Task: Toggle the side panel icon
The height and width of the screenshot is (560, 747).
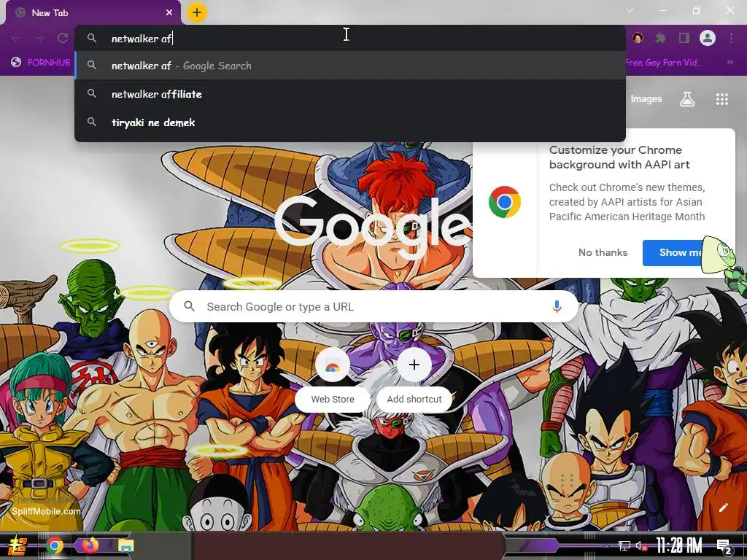Action: coord(684,38)
